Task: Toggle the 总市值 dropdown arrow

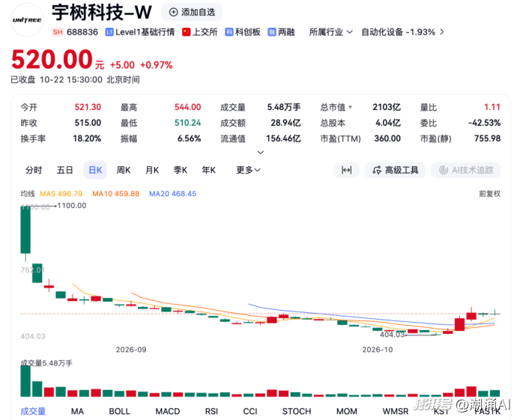Action: [350, 107]
